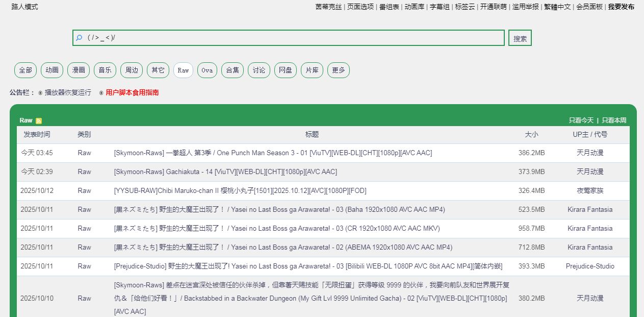Viewport: 644px width, 317px height.
Task: Switch to the 动画 category tab
Action: (52, 70)
